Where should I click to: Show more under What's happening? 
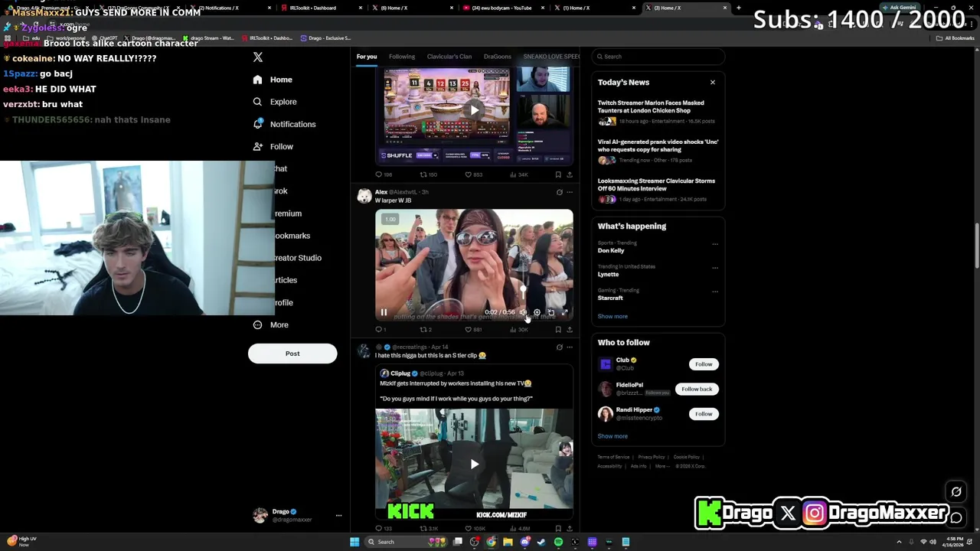click(x=612, y=316)
